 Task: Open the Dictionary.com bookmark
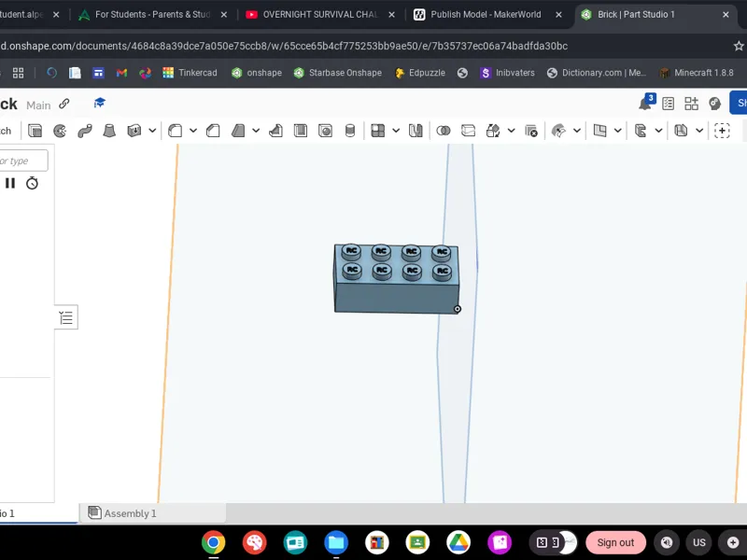(x=597, y=73)
